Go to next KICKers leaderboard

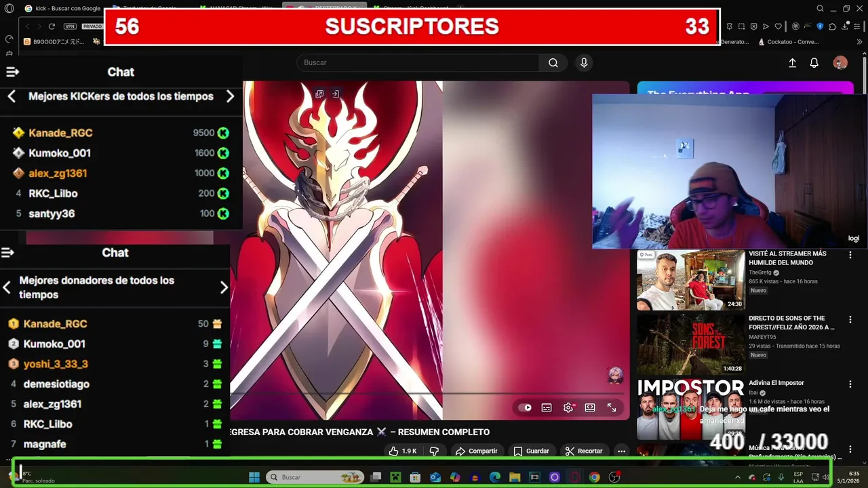tap(230, 96)
